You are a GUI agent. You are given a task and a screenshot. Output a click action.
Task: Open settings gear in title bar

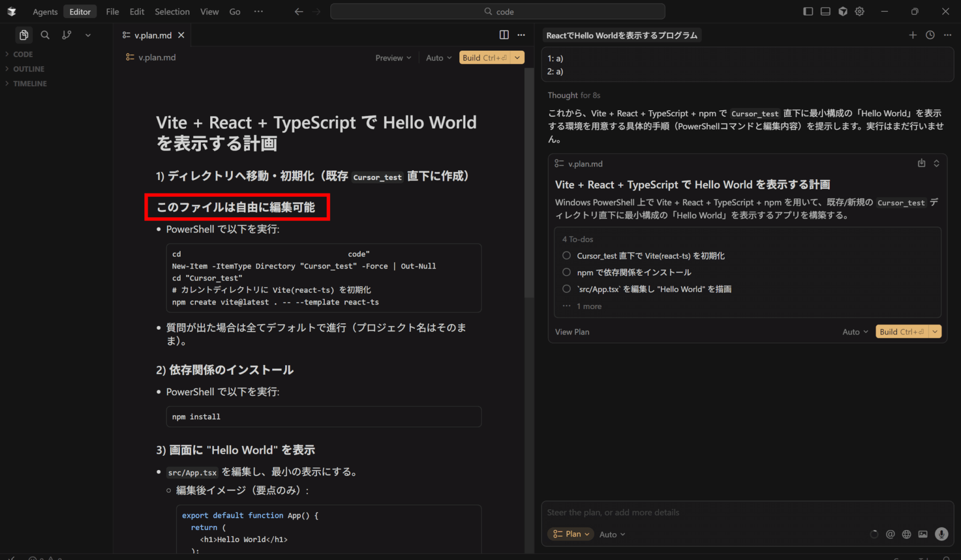click(x=859, y=11)
